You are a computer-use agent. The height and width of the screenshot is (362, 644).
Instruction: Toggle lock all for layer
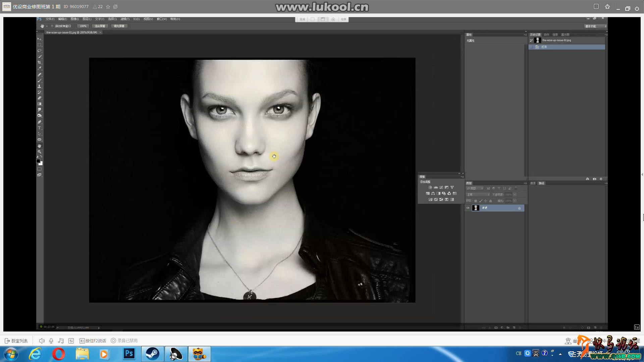490,201
